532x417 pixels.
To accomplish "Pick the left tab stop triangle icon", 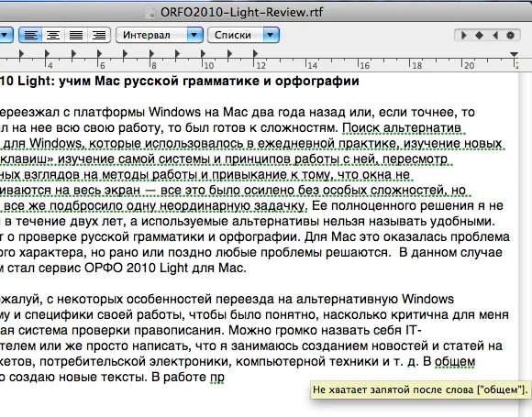I will [463, 35].
